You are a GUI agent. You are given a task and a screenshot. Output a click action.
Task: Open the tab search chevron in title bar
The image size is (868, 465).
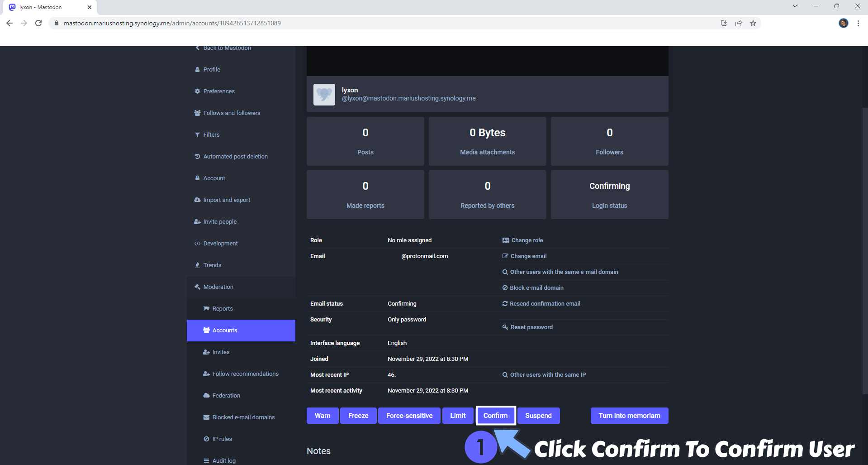pyautogui.click(x=795, y=6)
